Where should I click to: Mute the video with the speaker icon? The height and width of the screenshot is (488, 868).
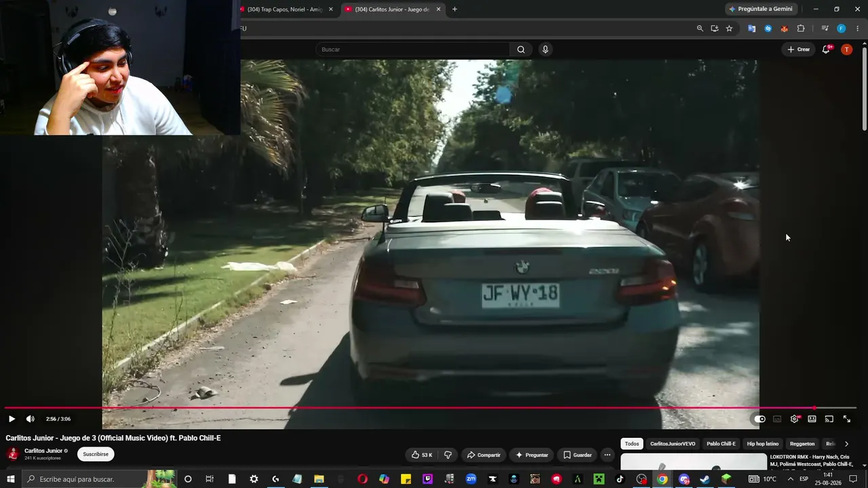pos(30,419)
